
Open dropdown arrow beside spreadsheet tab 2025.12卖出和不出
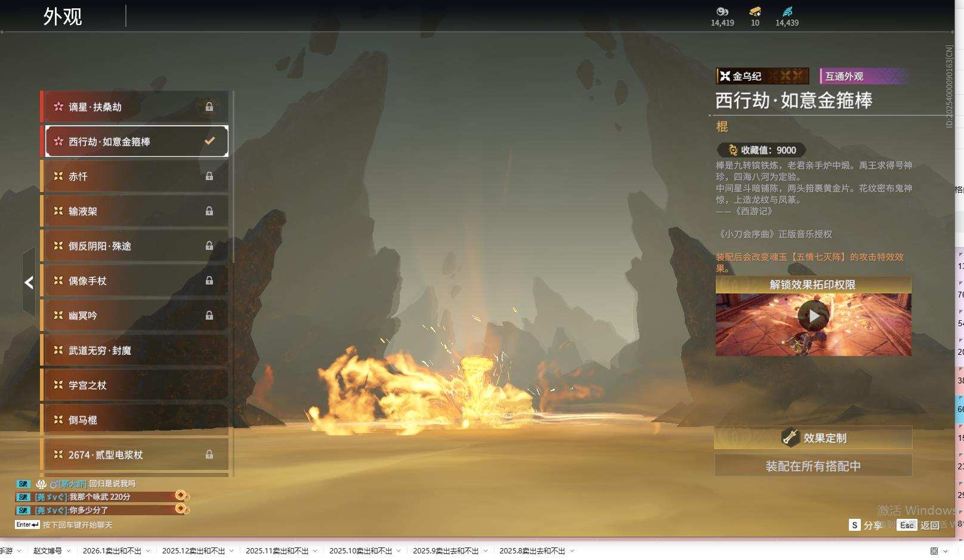[x=231, y=551]
